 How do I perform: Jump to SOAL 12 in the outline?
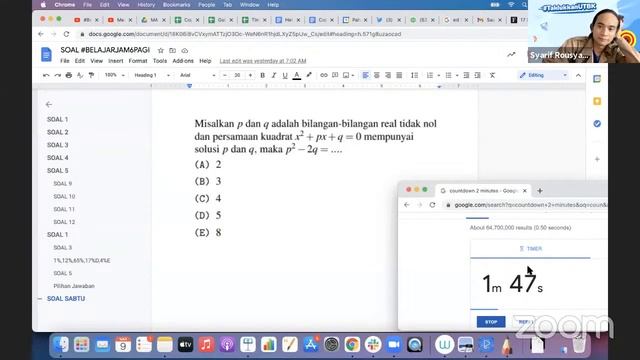tap(64, 222)
